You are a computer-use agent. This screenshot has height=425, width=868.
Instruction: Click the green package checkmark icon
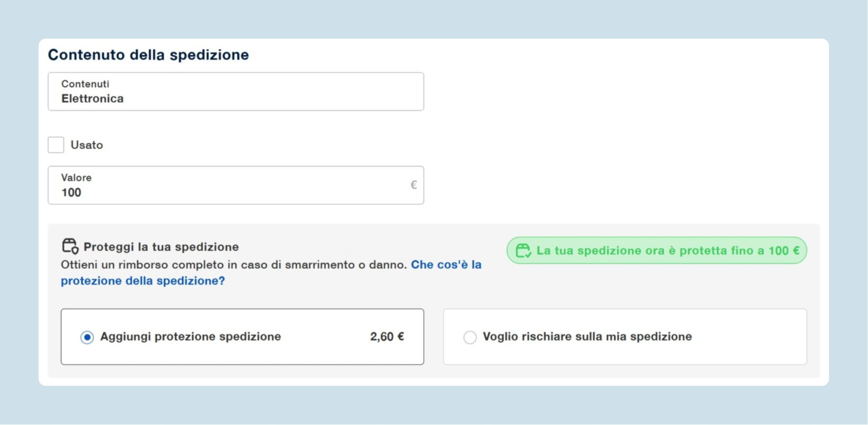(x=523, y=250)
